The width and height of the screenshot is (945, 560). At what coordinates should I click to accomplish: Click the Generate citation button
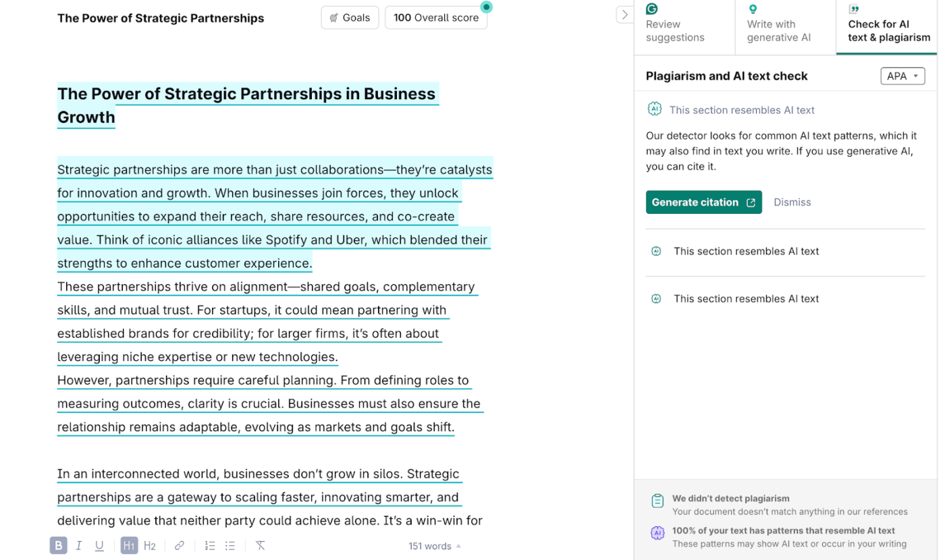point(704,202)
